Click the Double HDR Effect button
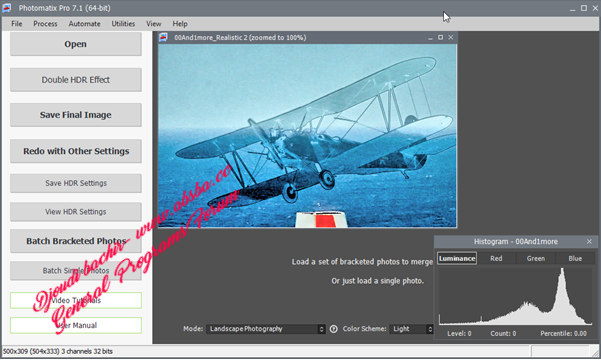This screenshot has width=601, height=360. tap(76, 80)
